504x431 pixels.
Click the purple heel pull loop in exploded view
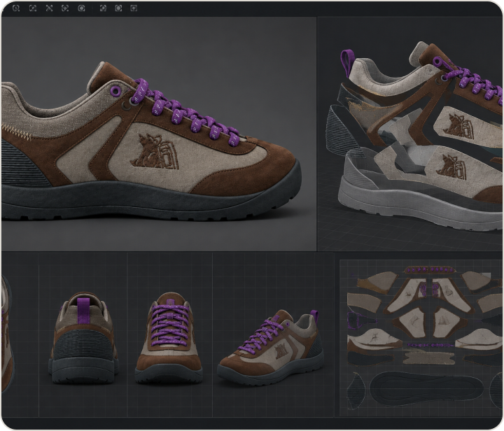point(347,63)
